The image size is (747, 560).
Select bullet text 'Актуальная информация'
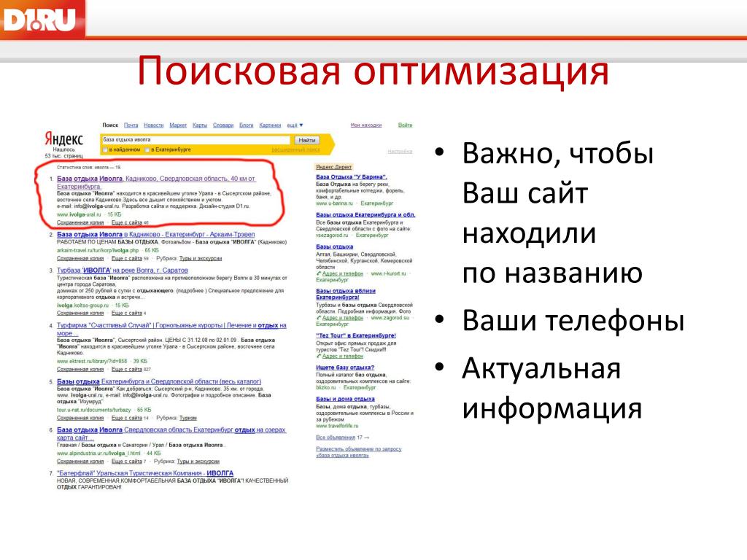551,388
